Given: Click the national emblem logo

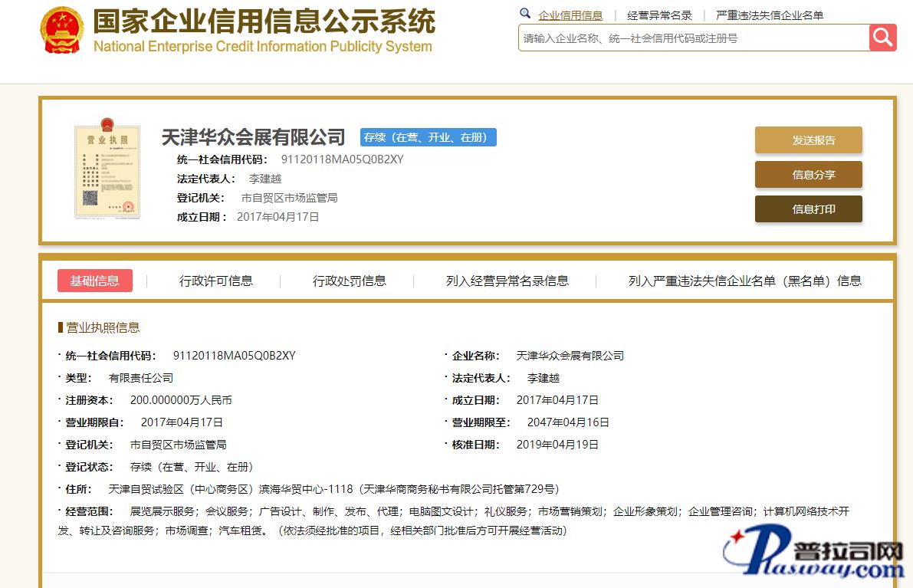Looking at the screenshot, I should 62,30.
